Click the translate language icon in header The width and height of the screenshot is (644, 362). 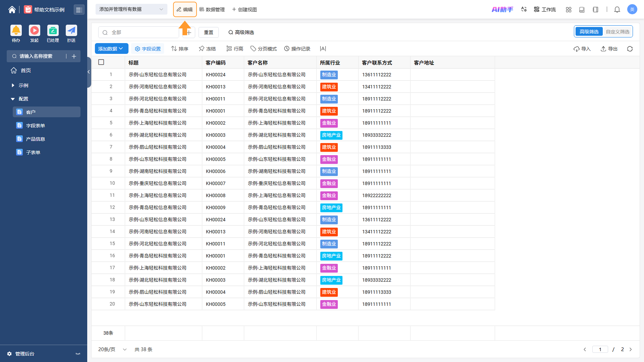pos(524,10)
